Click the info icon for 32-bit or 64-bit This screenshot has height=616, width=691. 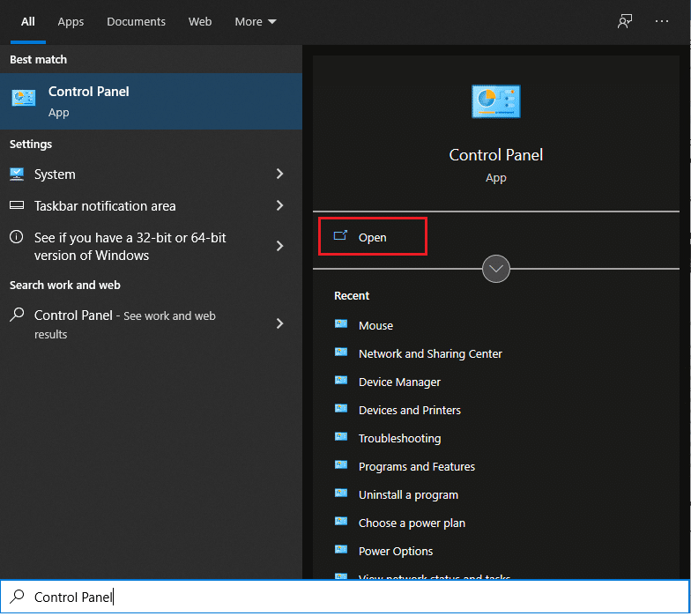(x=17, y=238)
